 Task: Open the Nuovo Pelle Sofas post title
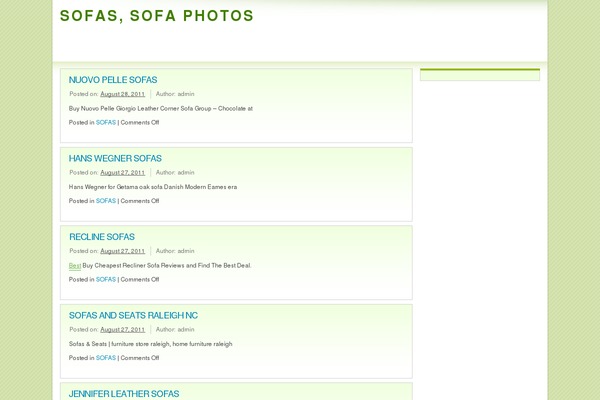click(113, 80)
